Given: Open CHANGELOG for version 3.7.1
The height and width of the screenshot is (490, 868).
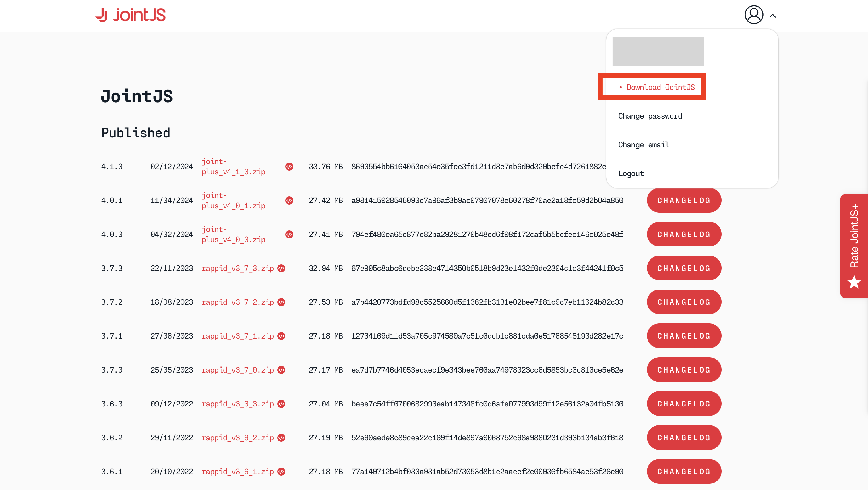Looking at the screenshot, I should pos(684,336).
